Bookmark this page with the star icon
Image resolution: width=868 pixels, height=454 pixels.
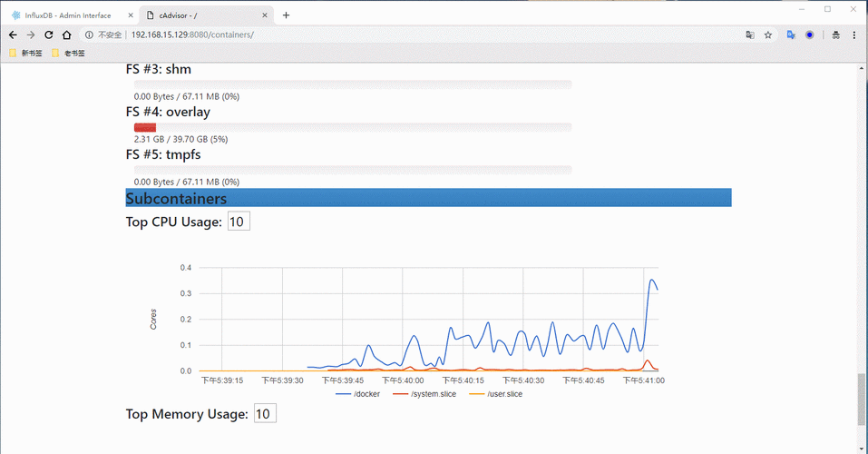[768, 35]
